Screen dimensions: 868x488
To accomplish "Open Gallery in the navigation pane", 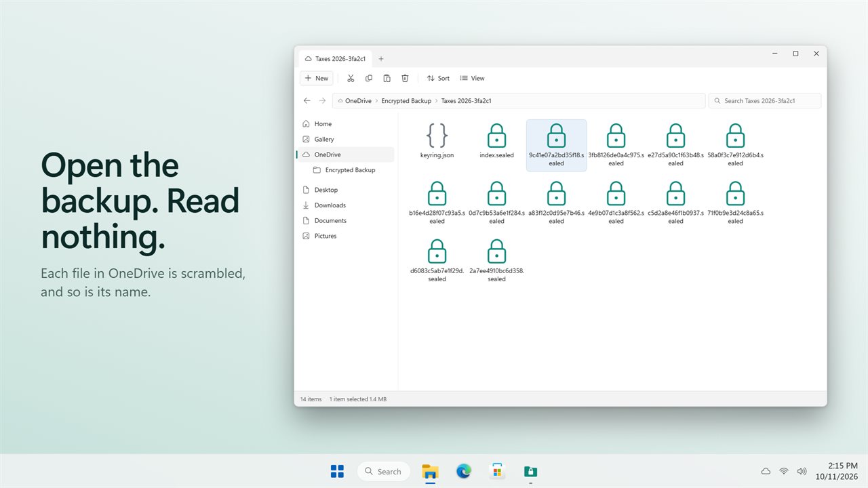I will pyautogui.click(x=345, y=140).
